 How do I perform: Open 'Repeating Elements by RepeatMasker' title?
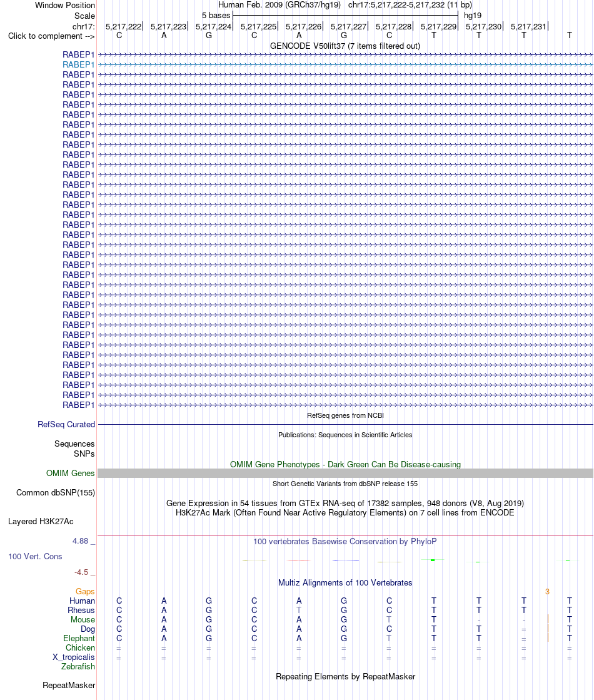click(x=345, y=676)
